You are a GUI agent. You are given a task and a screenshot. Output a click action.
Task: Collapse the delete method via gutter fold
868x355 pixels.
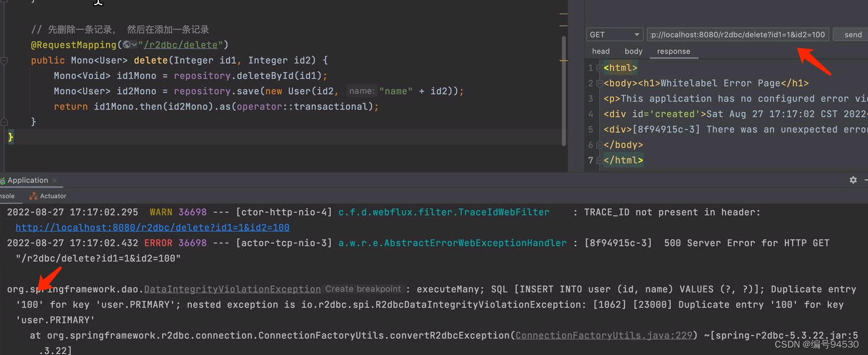(5, 60)
